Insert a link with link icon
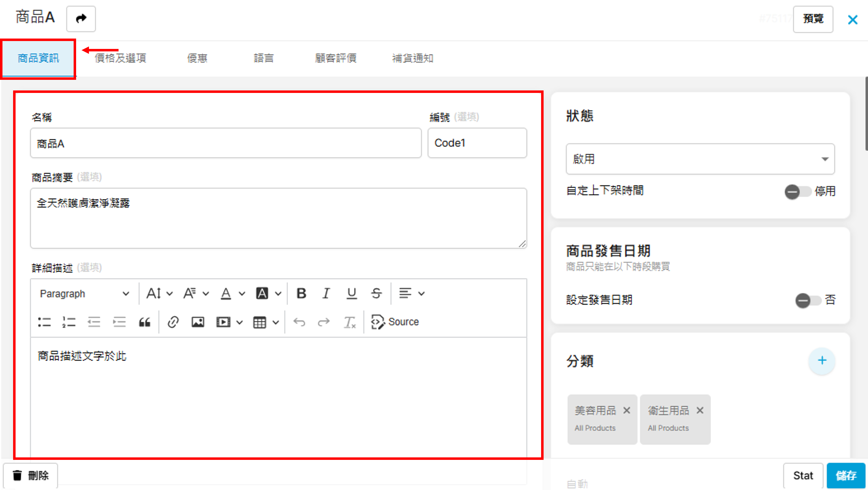 click(x=173, y=322)
